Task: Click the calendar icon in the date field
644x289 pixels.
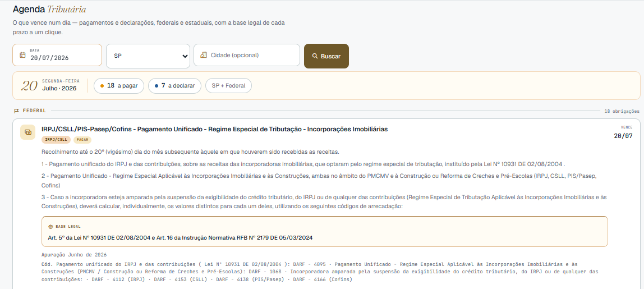Action: (x=22, y=54)
